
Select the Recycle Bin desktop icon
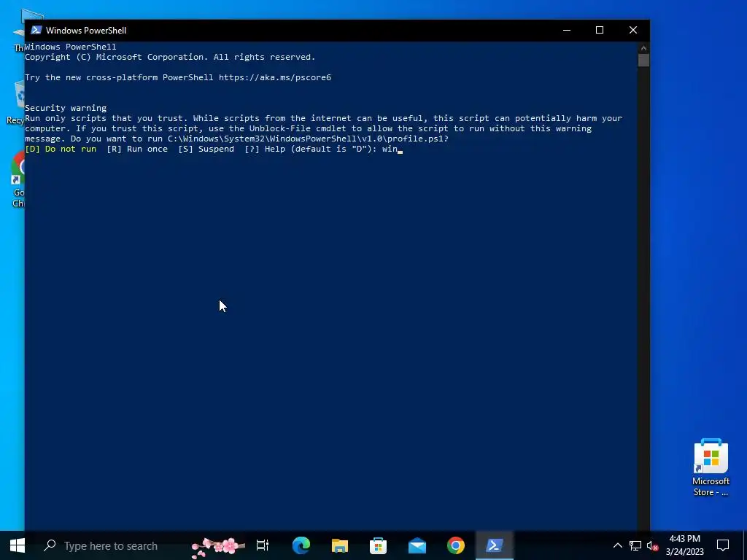coord(17,102)
